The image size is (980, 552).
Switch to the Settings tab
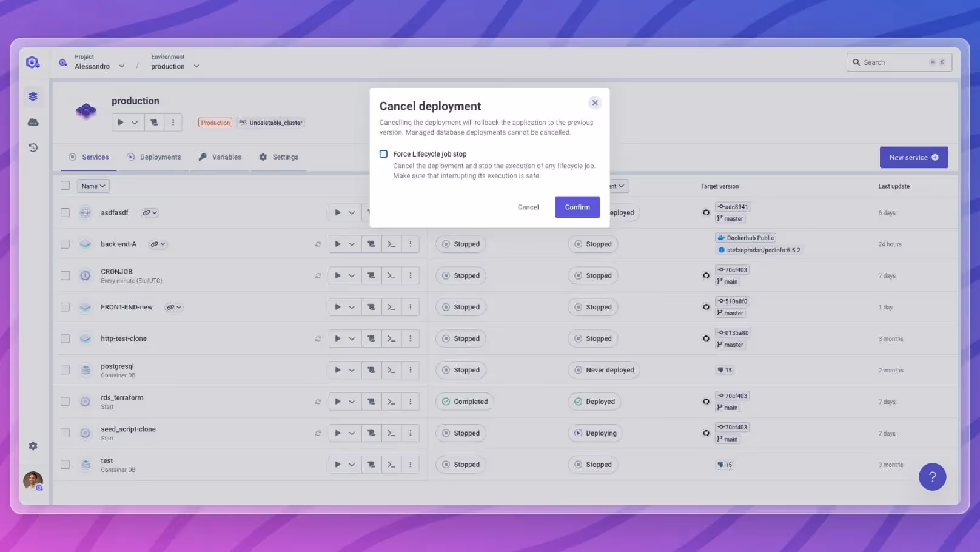pos(279,157)
